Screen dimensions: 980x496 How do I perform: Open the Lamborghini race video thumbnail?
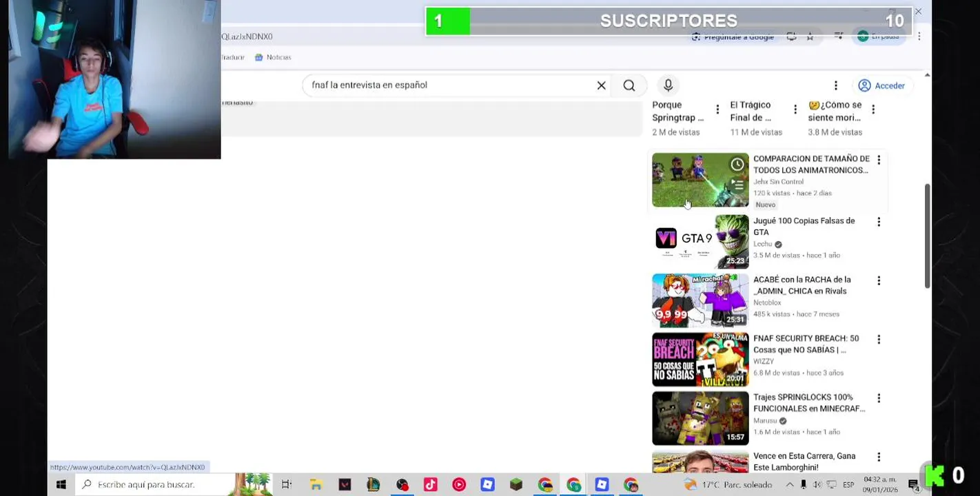700,462
